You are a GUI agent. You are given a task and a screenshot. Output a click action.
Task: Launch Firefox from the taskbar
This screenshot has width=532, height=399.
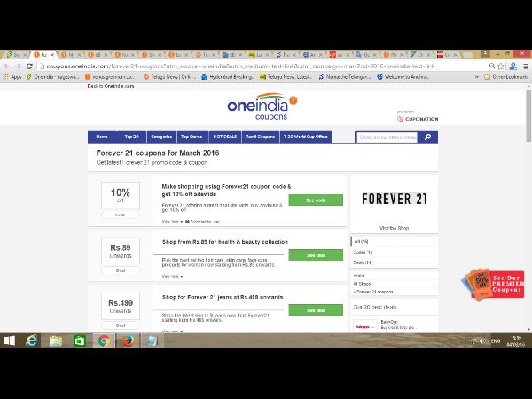click(x=126, y=340)
